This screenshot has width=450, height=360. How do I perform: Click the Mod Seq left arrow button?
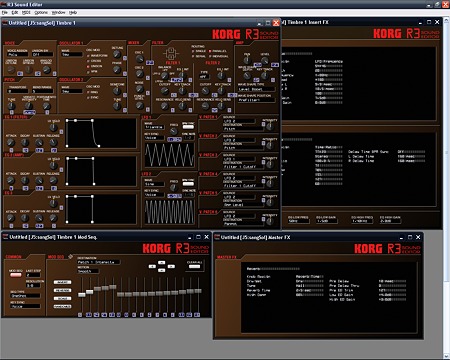152,266
